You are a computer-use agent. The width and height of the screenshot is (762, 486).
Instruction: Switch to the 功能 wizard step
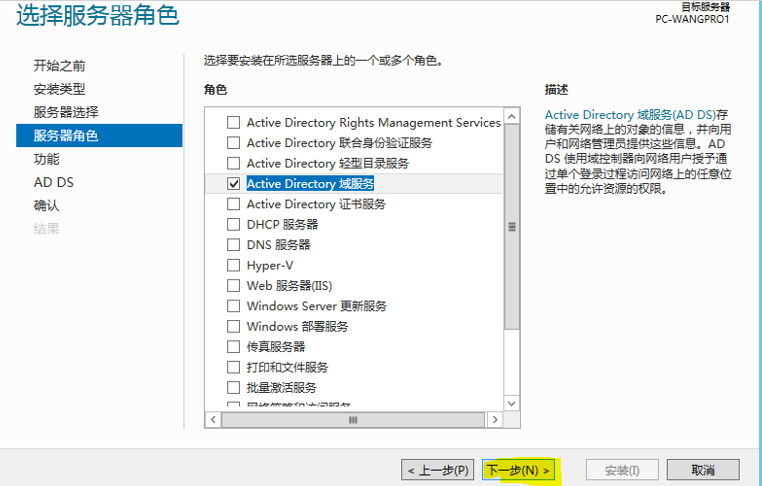47,159
